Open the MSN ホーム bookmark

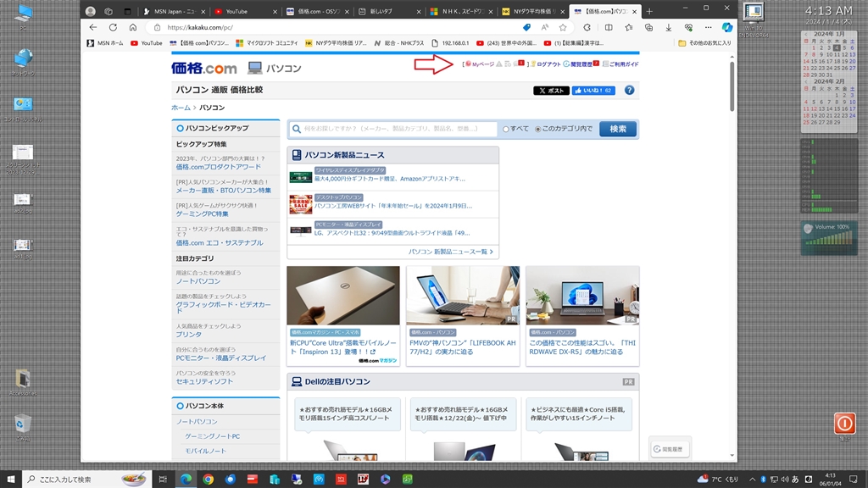click(105, 42)
